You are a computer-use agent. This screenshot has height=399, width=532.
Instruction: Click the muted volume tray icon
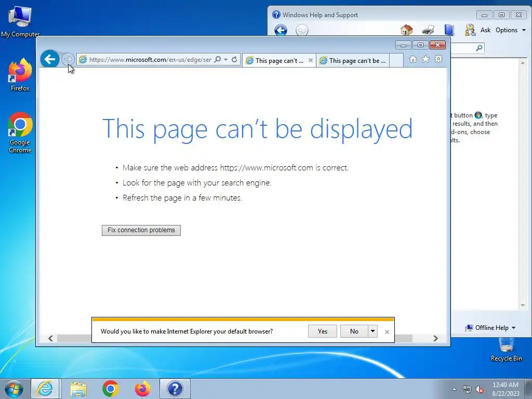pos(480,389)
